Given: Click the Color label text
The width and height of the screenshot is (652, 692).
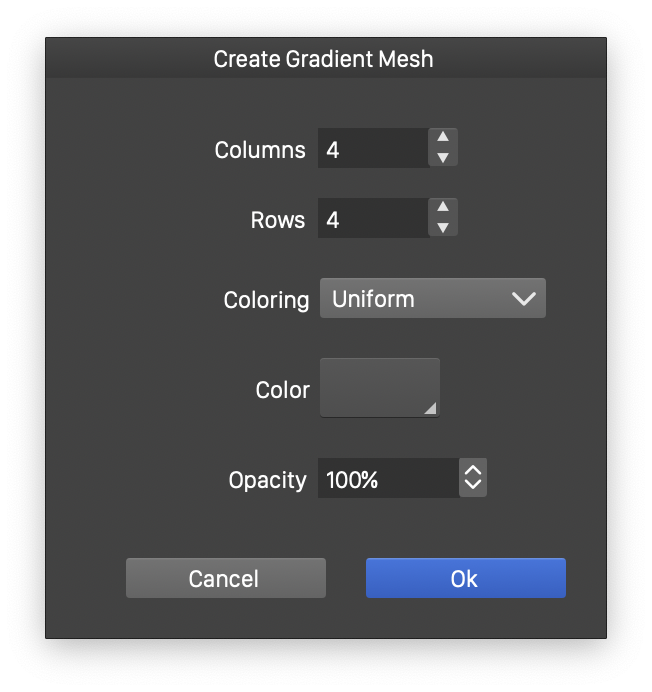Looking at the screenshot, I should tap(283, 390).
